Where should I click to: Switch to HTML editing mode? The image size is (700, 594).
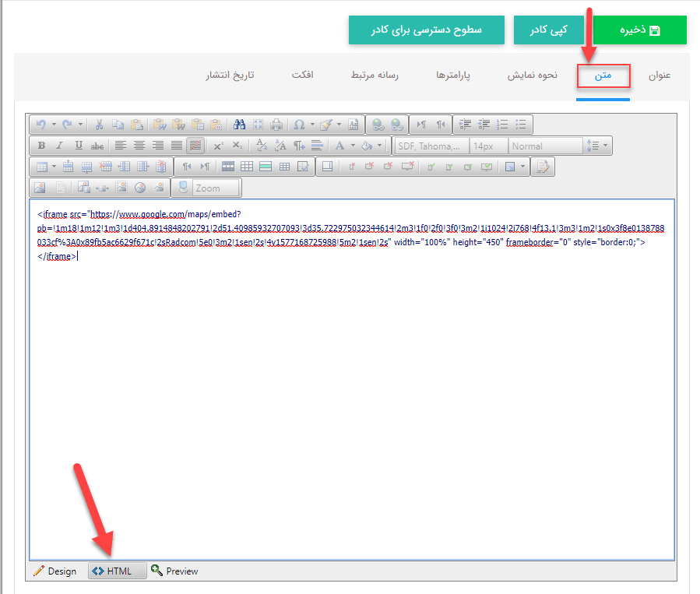[117, 571]
